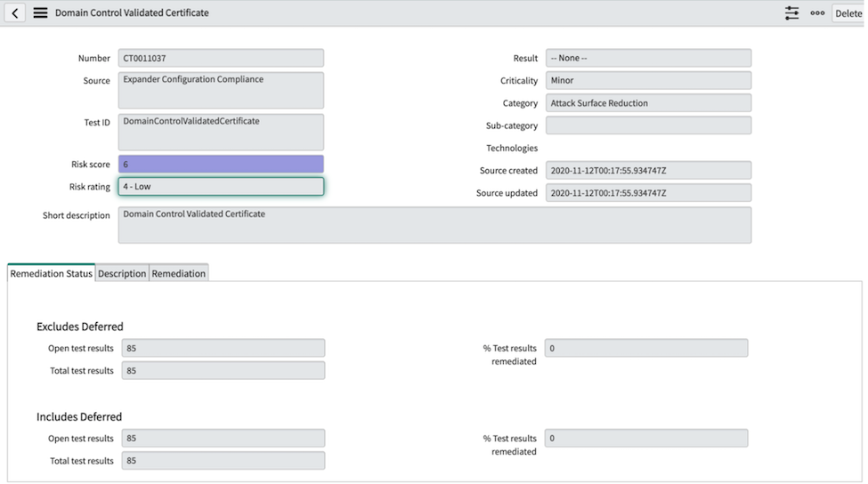Image resolution: width=868 pixels, height=484 pixels.
Task: Click the back arrow icon
Action: pos(15,13)
